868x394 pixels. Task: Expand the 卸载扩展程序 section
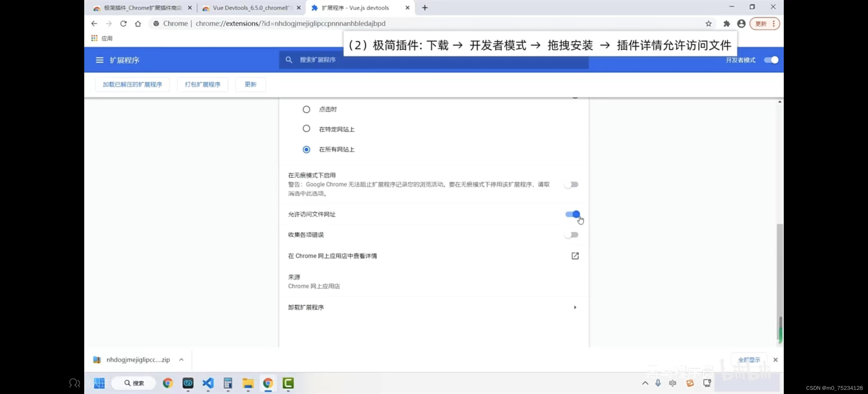pyautogui.click(x=574, y=307)
